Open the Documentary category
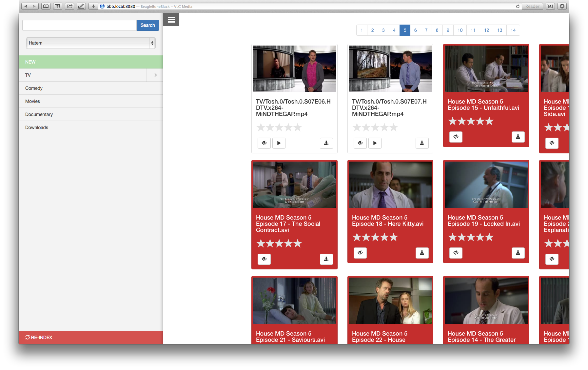Image resolution: width=588 pixels, height=370 pixels. (91, 114)
